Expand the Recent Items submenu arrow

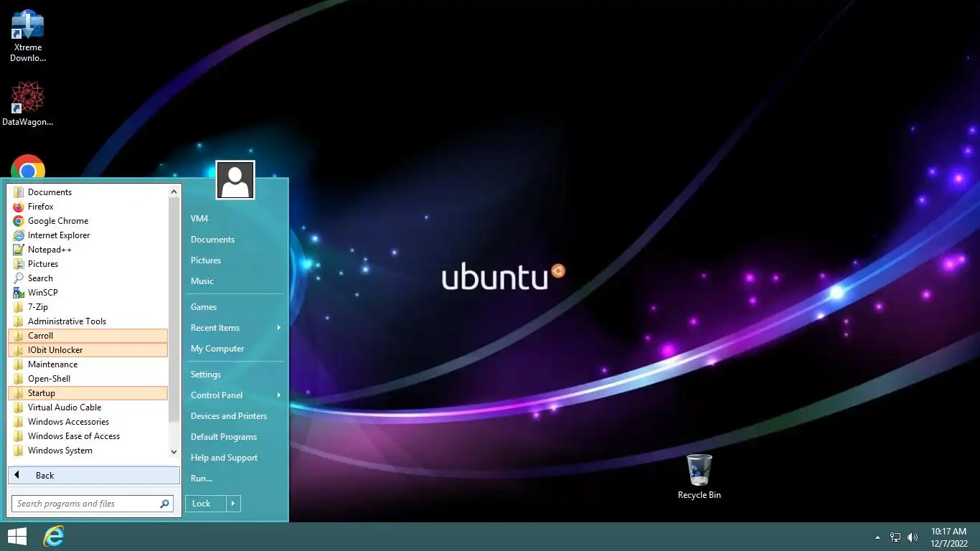pos(278,328)
